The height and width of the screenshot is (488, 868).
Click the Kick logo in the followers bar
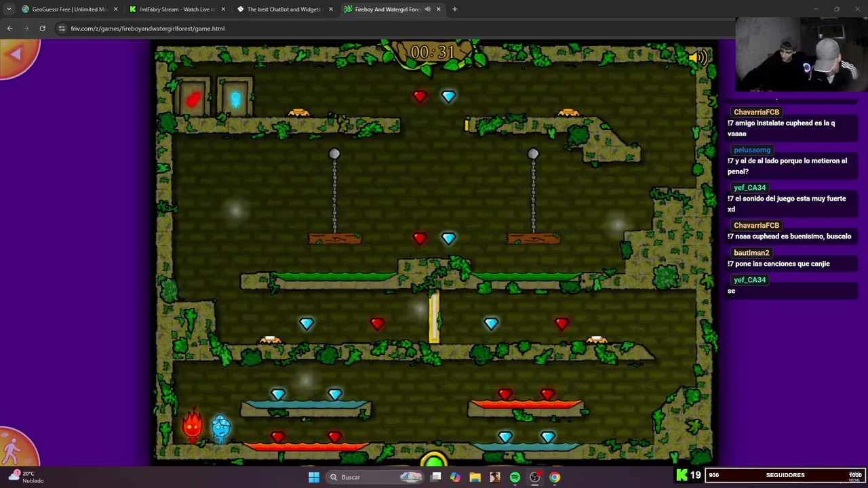click(x=682, y=475)
